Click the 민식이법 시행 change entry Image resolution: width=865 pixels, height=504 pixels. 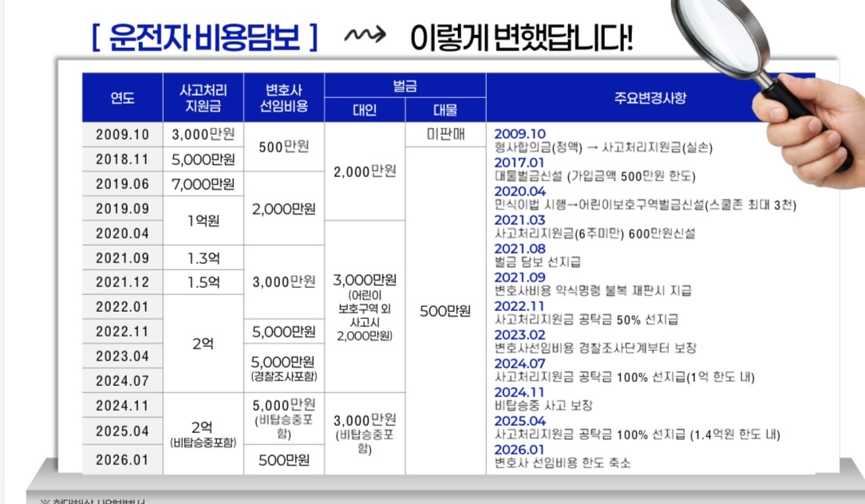click(x=645, y=205)
